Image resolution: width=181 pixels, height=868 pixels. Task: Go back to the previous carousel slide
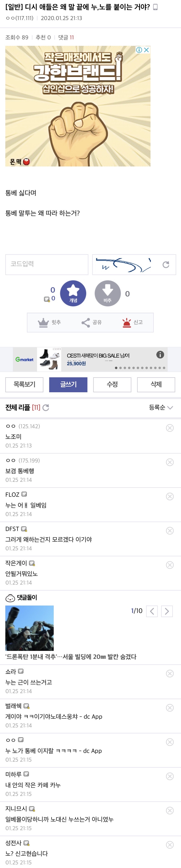(x=152, y=611)
